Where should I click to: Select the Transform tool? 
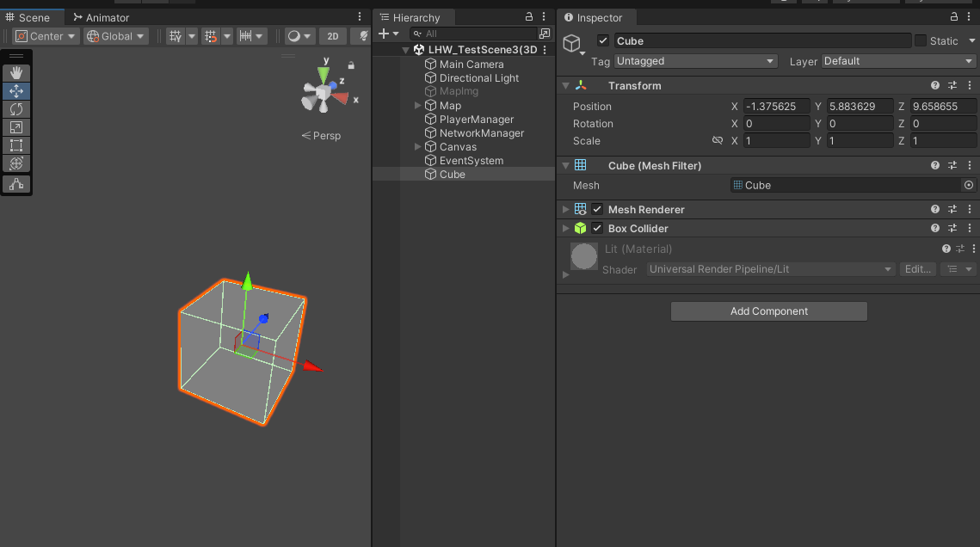16,163
